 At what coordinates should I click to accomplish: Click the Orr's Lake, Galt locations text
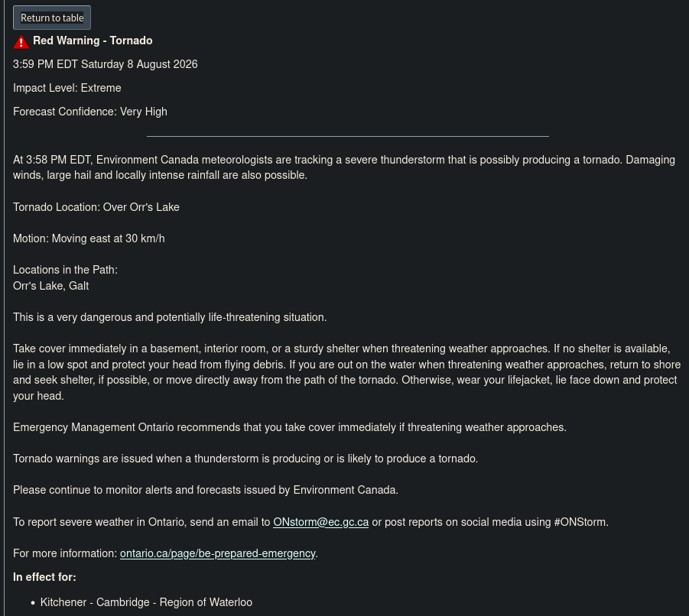(x=51, y=285)
